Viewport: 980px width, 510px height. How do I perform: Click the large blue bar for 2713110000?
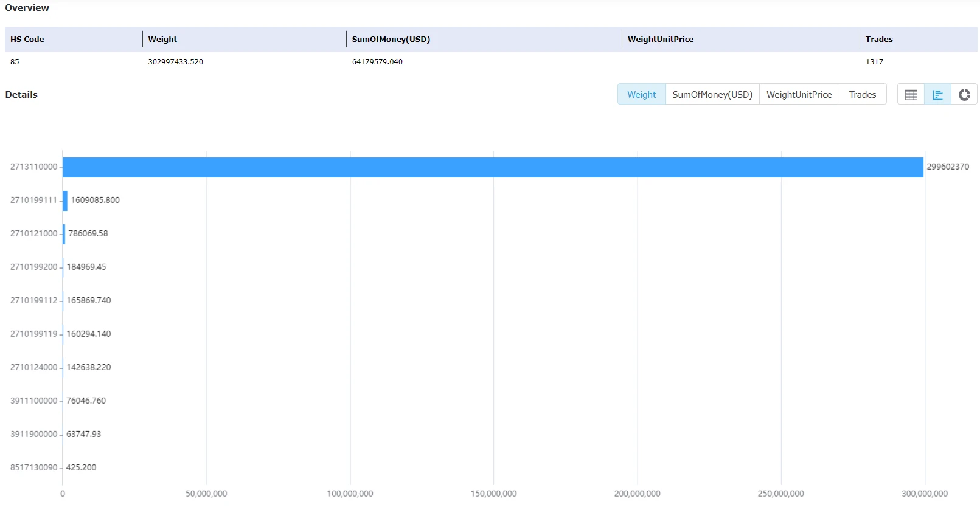493,167
